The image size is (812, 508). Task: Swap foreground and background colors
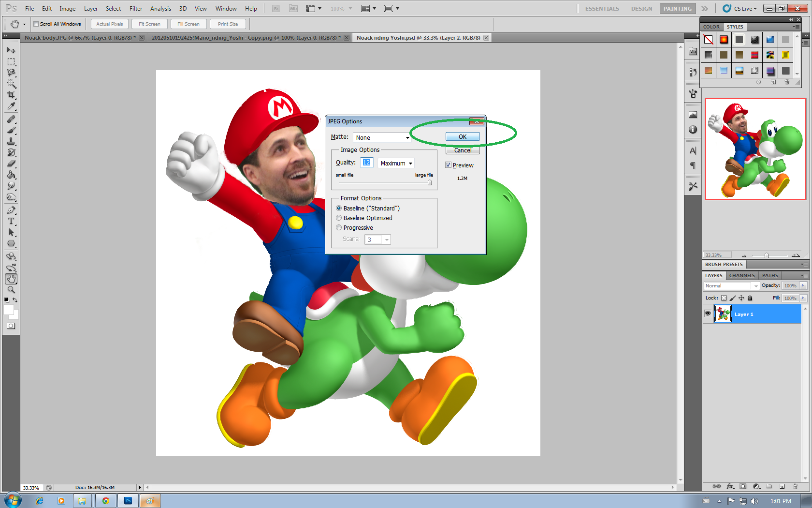pyautogui.click(x=15, y=300)
